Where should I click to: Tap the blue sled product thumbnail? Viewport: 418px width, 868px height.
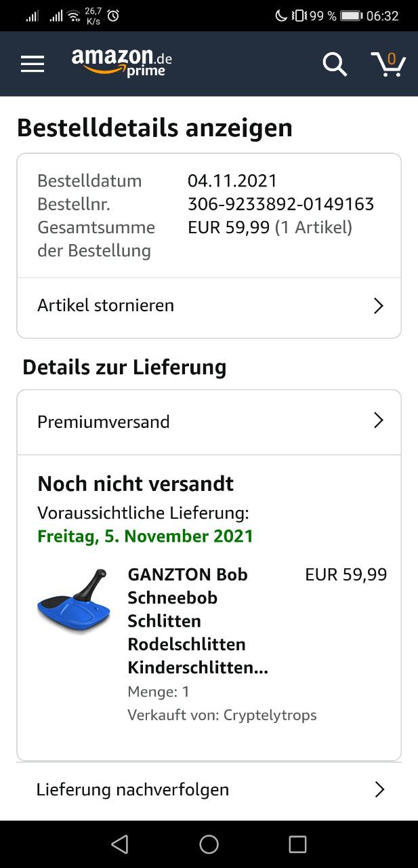point(74,601)
